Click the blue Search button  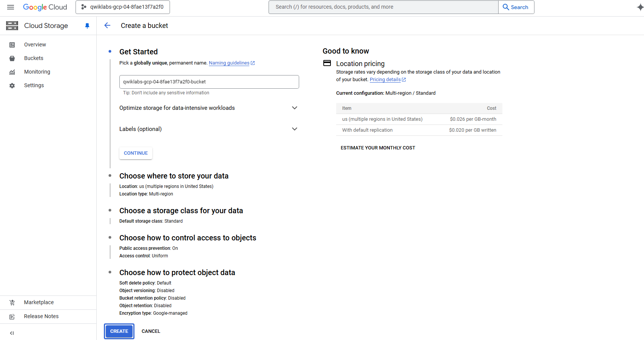(516, 7)
